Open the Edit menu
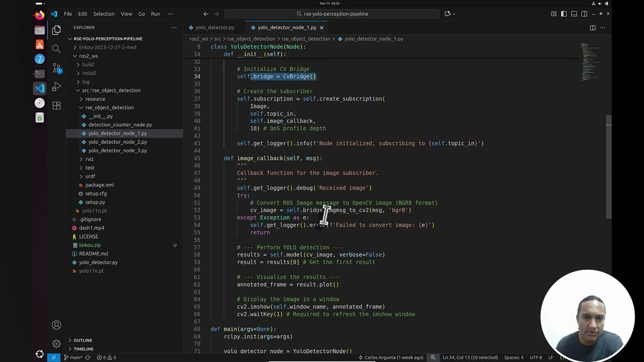Screen dimensions: 644x362 (83, 14)
